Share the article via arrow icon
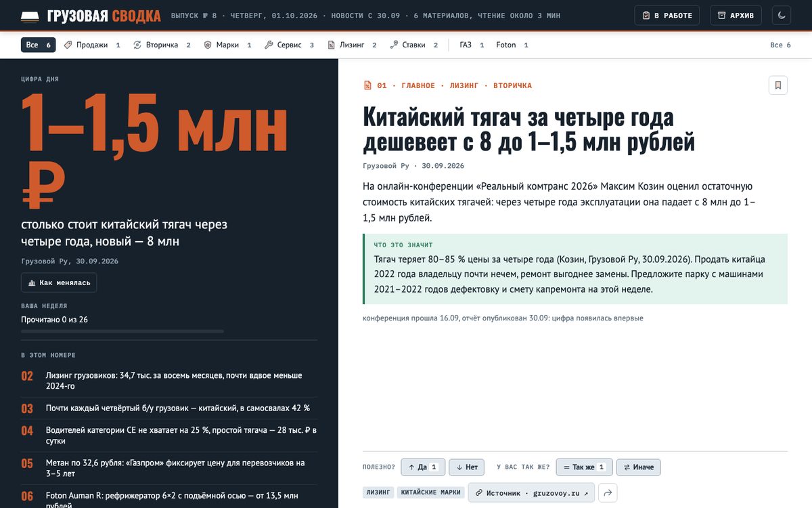Viewport: 812px width, 508px height. [x=608, y=492]
